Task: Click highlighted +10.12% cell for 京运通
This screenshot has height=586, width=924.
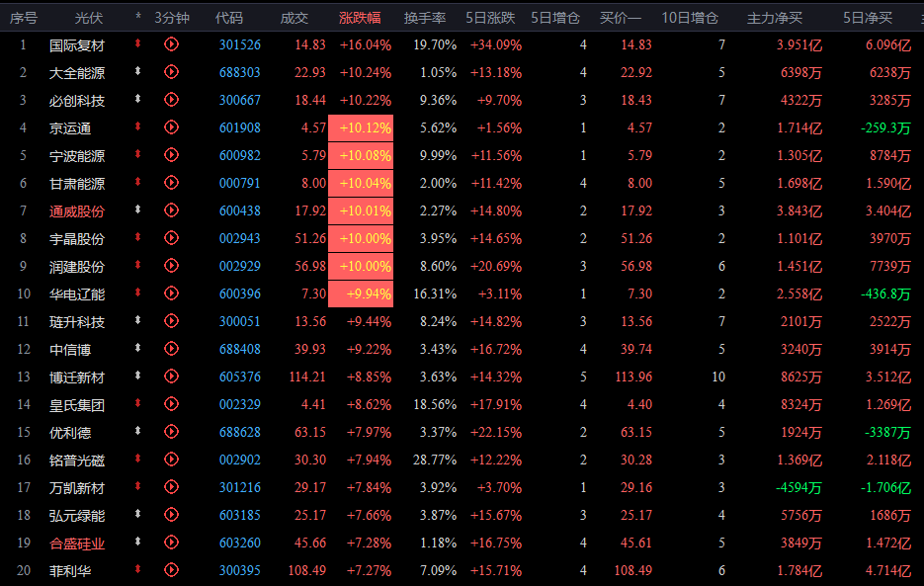Action: pos(365,127)
